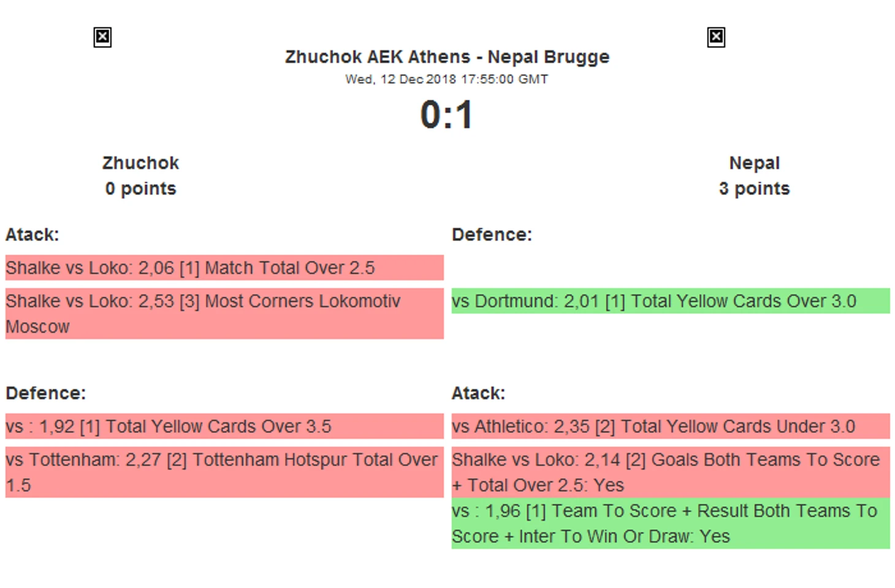Screen dimensions: 895x588
Task: Click the Most Corners Lokomotiv Moscow bet row
Action: tap(224, 314)
